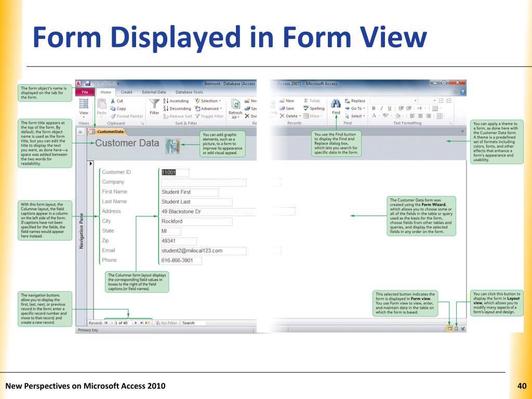This screenshot has width=532, height=399.
Task: Click the No Filter indicator
Action: pos(166,323)
